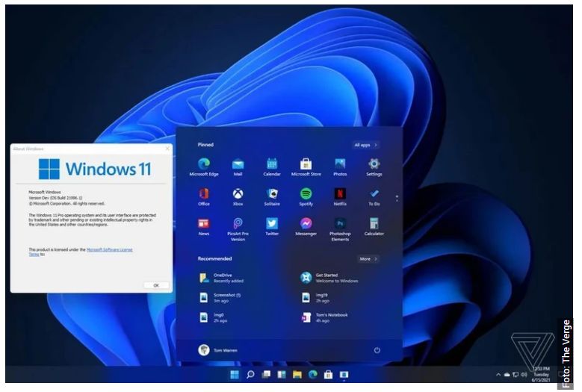Open Tom Warren's user account menu
This screenshot has height=392, width=582.
pos(217,350)
